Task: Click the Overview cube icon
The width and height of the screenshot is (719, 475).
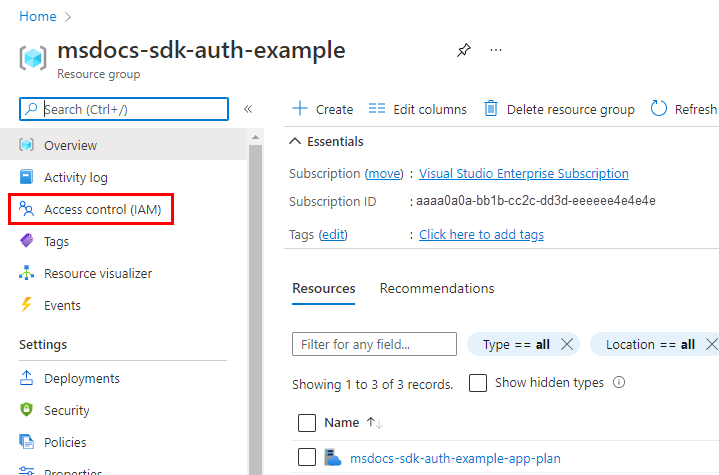Action: point(27,145)
